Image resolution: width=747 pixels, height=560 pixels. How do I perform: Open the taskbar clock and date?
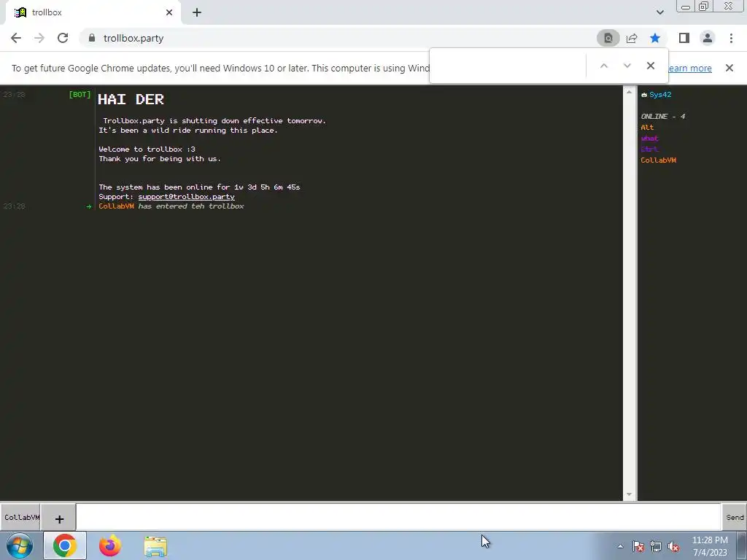(x=710, y=546)
